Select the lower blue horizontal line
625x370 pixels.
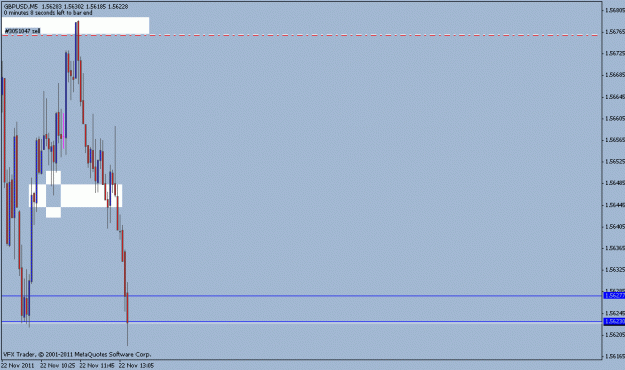[x=301, y=321]
